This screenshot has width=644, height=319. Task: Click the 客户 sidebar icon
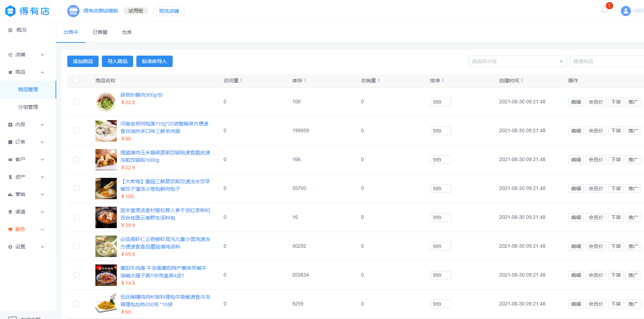pyautogui.click(x=10, y=160)
